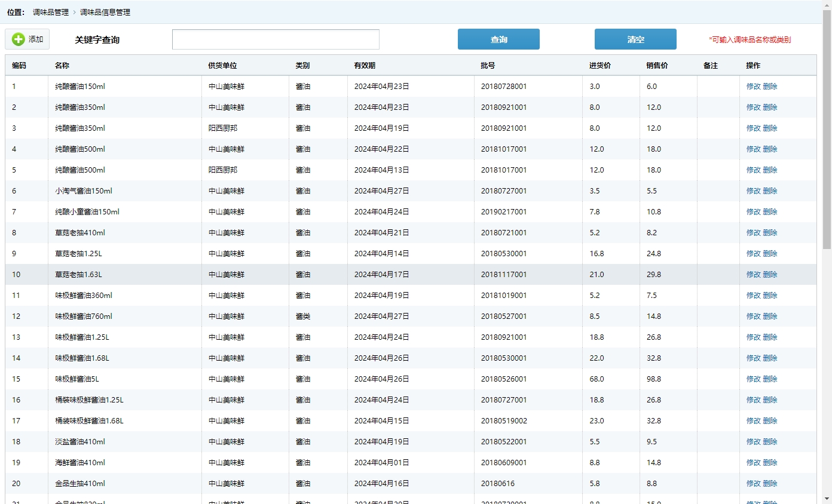The image size is (832, 504).
Task: Delete row 15 味极鲜酱油5L
Action: pyautogui.click(x=770, y=379)
